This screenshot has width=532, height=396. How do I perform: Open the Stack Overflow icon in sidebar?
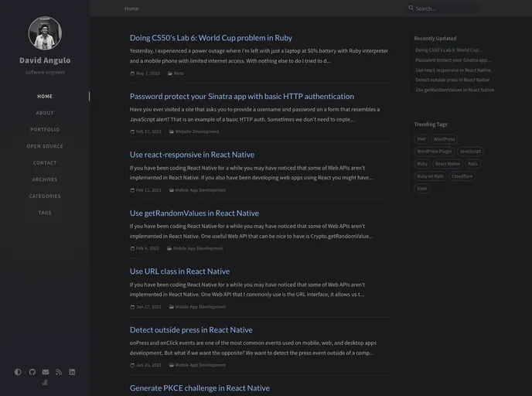[45, 382]
